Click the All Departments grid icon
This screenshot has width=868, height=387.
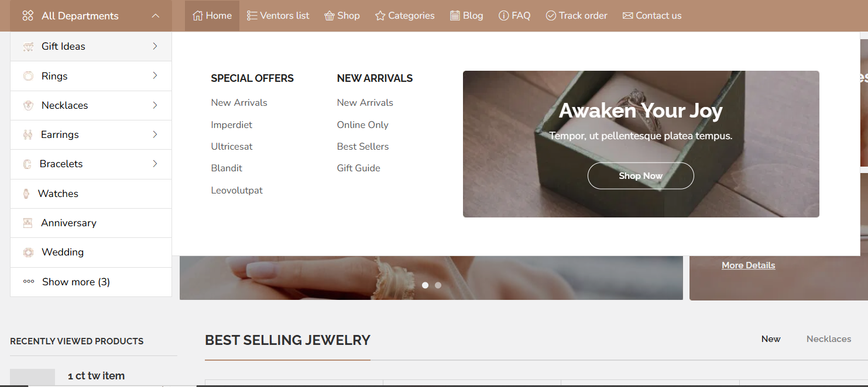[28, 16]
